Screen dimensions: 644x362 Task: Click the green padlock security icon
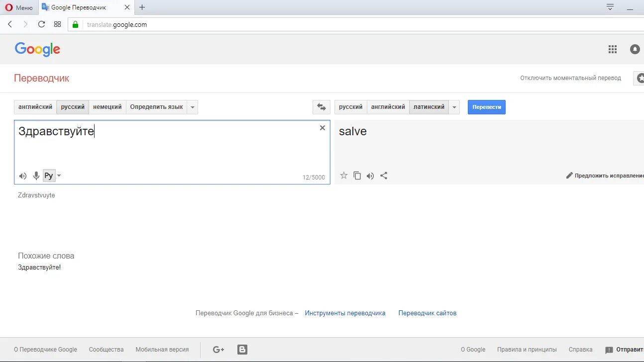point(76,24)
